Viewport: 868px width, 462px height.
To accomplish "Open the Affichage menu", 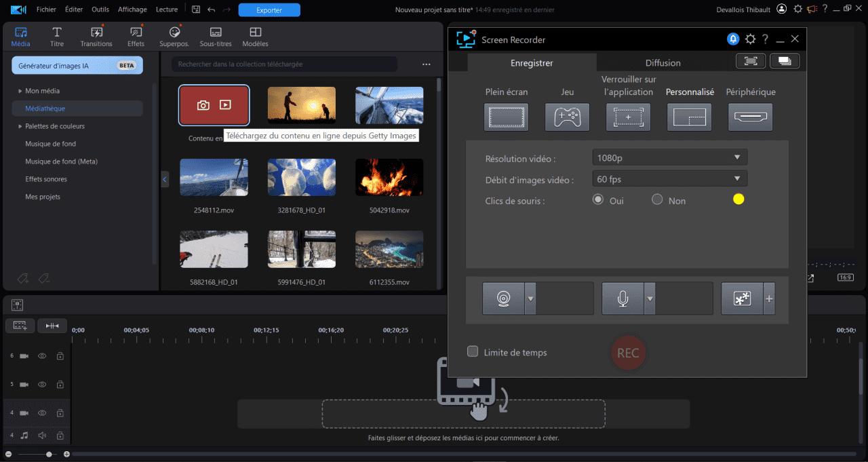I will 132,9.
